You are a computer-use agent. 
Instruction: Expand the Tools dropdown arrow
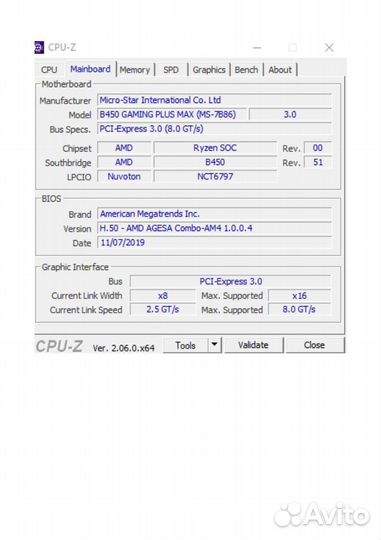[x=214, y=345]
